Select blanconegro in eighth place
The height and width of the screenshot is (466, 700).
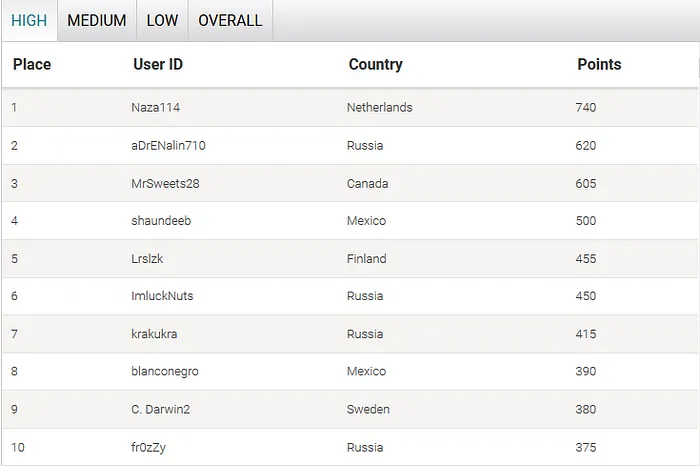pos(165,371)
